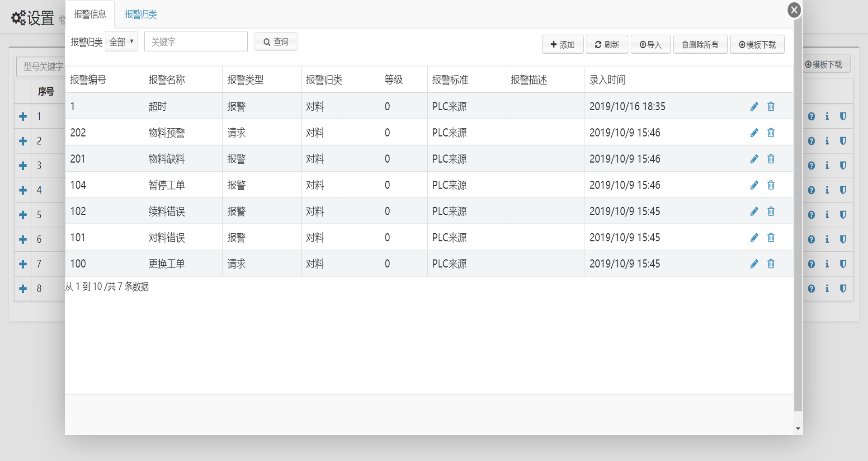
Task: Click shield icon in background row 5
Action: [843, 215]
